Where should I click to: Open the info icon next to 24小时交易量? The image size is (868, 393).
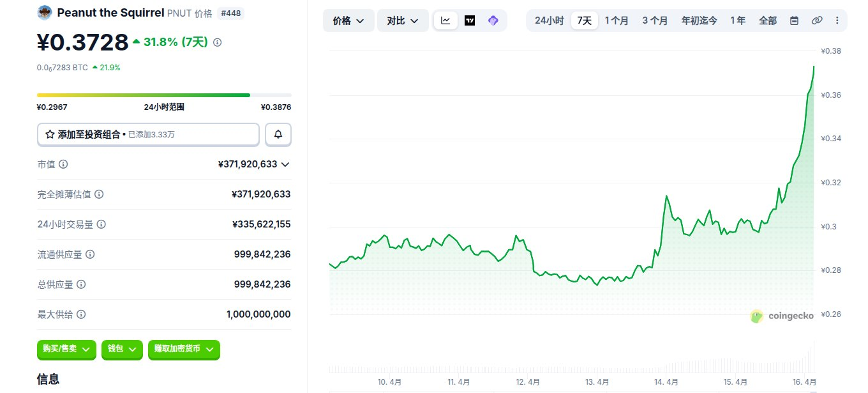pyautogui.click(x=101, y=224)
